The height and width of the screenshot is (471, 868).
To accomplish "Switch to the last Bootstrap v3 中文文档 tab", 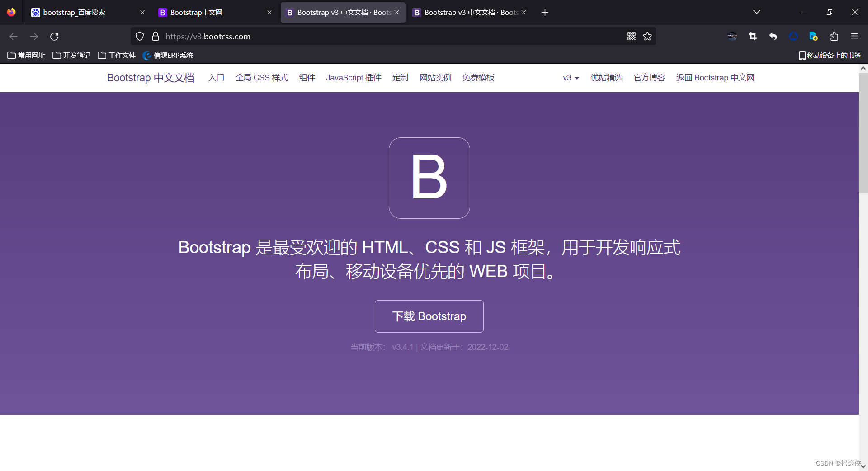I will 470,13.
